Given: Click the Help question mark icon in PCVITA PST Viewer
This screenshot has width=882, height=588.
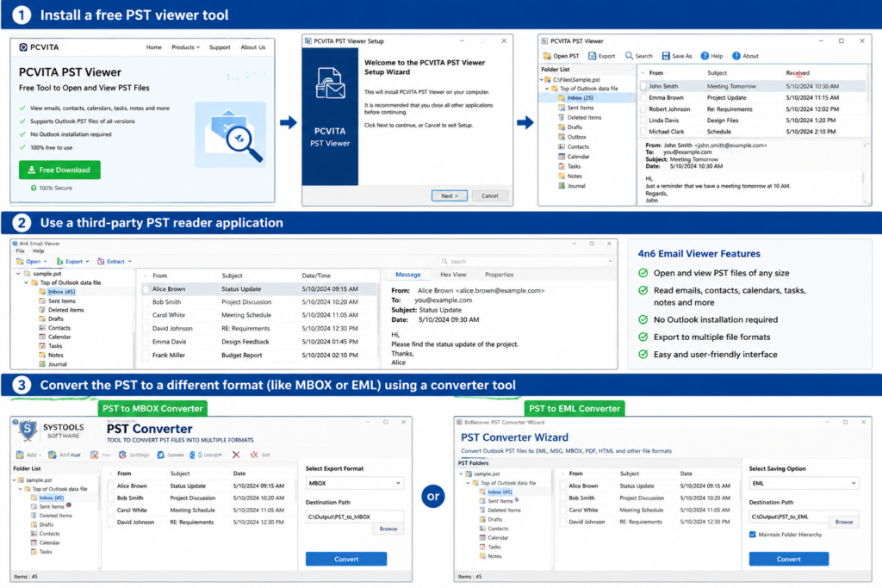Looking at the screenshot, I should coord(705,56).
